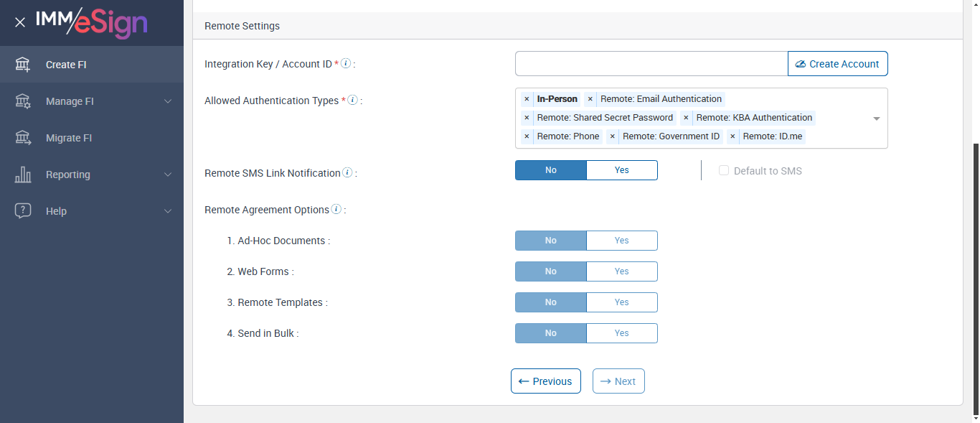Remove the In-Person authentication tag
980x423 pixels.
[527, 99]
